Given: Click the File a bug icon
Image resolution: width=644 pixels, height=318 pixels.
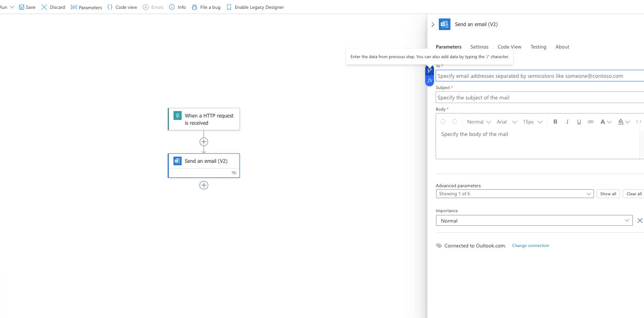Looking at the screenshot, I should point(195,7).
